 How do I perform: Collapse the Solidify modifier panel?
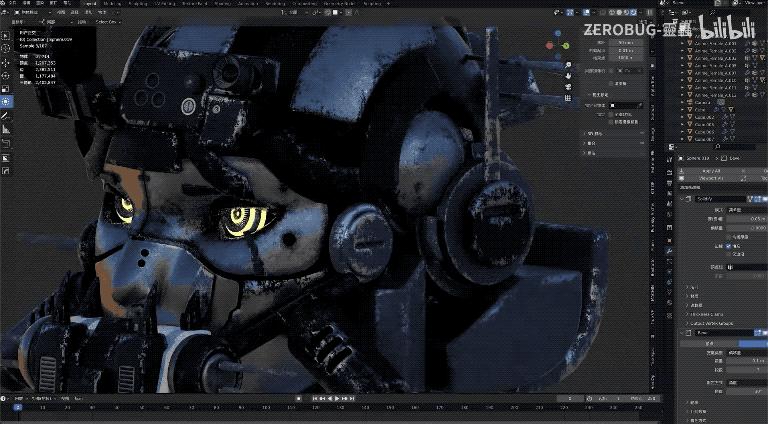[682, 199]
